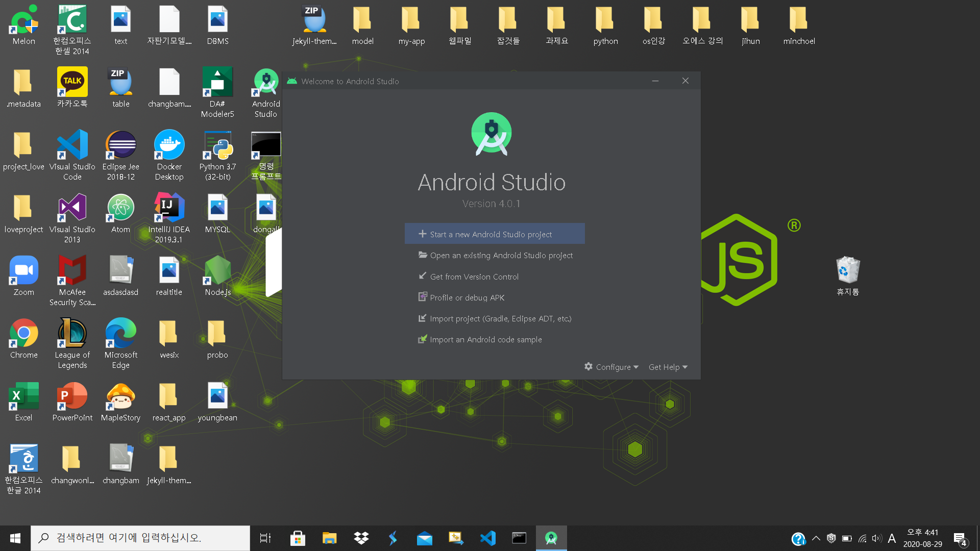Expand the Get Help dropdown
Viewport: 980px width, 551px height.
668,367
